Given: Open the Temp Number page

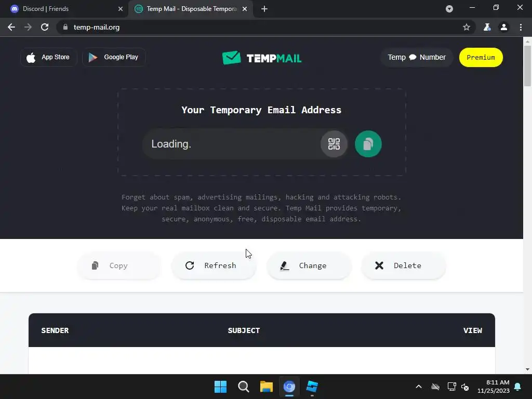Looking at the screenshot, I should coord(417,57).
